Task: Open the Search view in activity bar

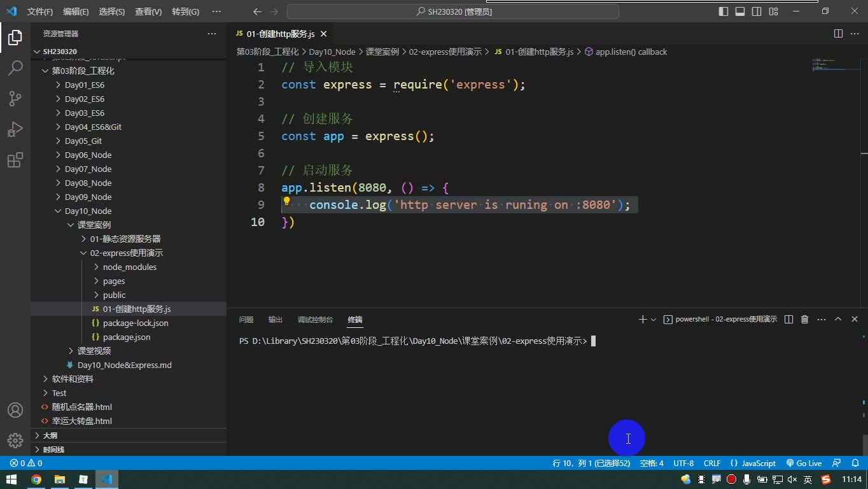Action: pyautogui.click(x=15, y=67)
